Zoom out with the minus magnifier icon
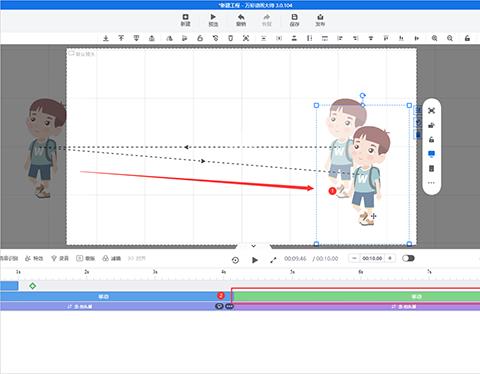The height and width of the screenshot is (374, 480). pyautogui.click(x=450, y=38)
